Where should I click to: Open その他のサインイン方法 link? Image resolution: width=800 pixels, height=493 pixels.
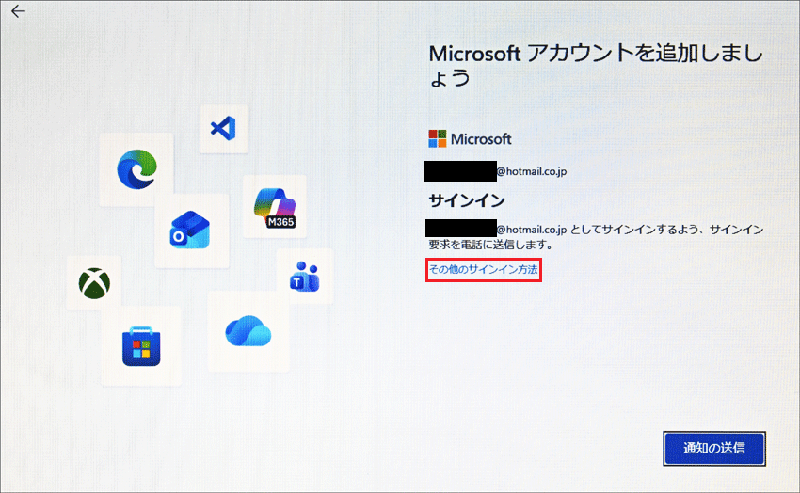click(483, 269)
